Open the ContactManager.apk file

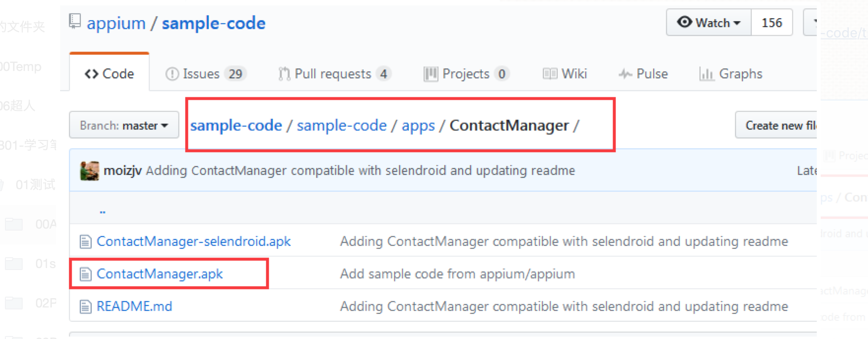coord(160,274)
